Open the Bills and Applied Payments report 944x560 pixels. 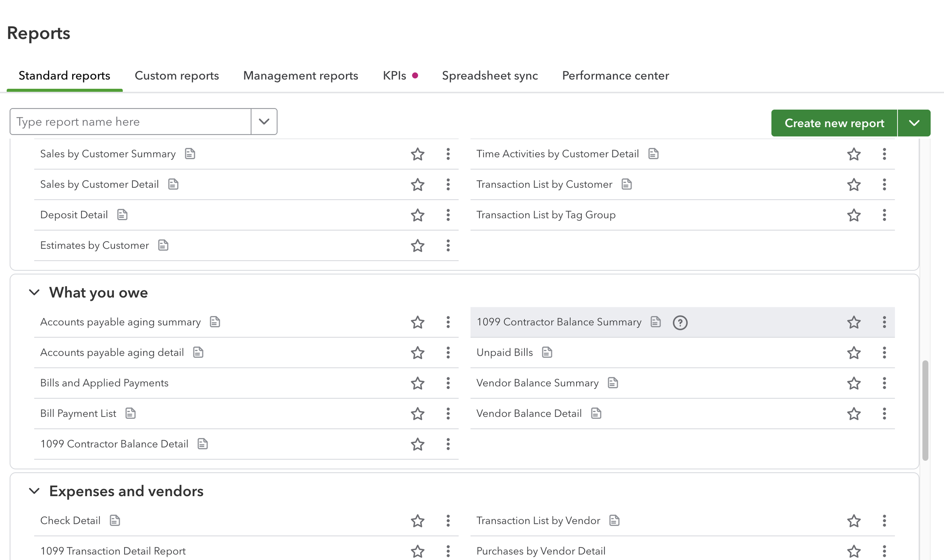point(104,383)
